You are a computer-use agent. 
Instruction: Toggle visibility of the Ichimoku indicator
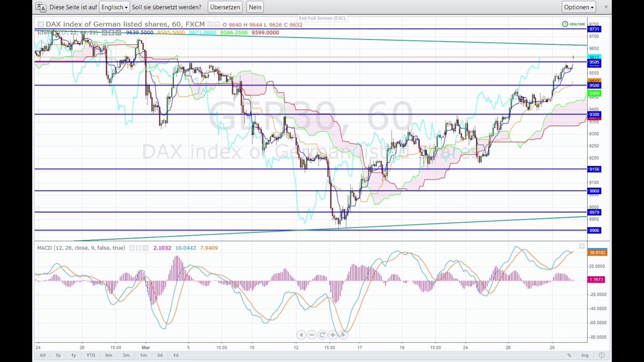(106, 33)
